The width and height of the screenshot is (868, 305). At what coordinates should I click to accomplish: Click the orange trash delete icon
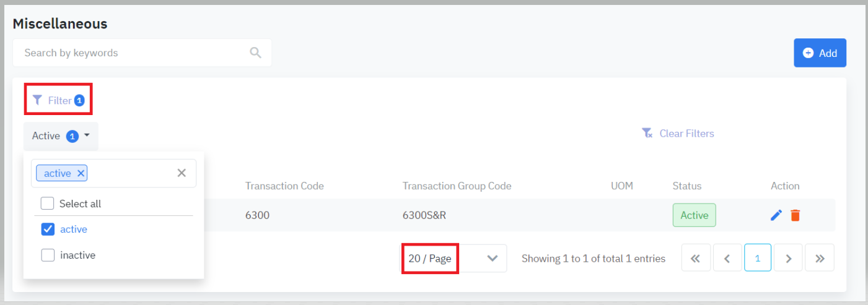coord(796,215)
